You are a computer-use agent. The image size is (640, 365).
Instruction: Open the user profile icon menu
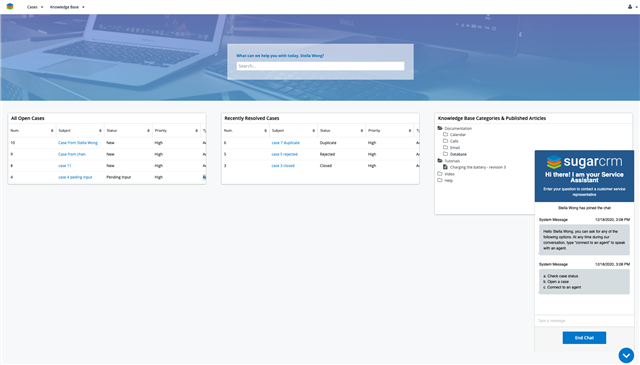coord(632,7)
